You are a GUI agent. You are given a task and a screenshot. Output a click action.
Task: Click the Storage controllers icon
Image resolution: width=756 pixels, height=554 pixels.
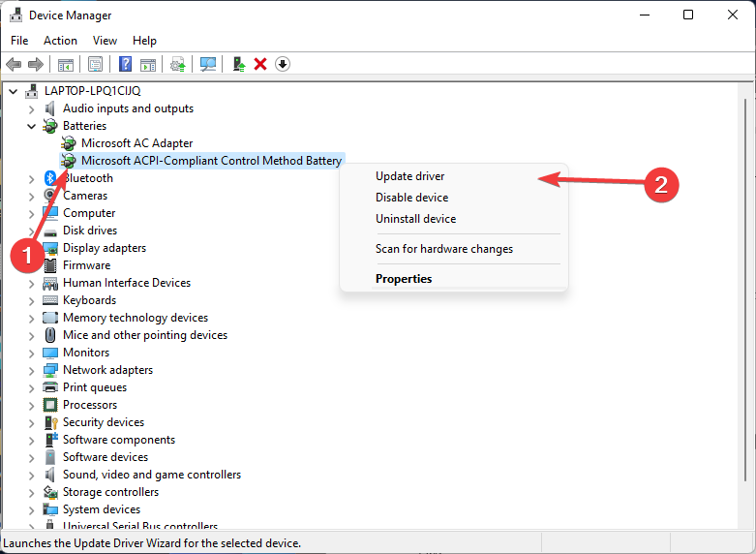pyautogui.click(x=50, y=492)
